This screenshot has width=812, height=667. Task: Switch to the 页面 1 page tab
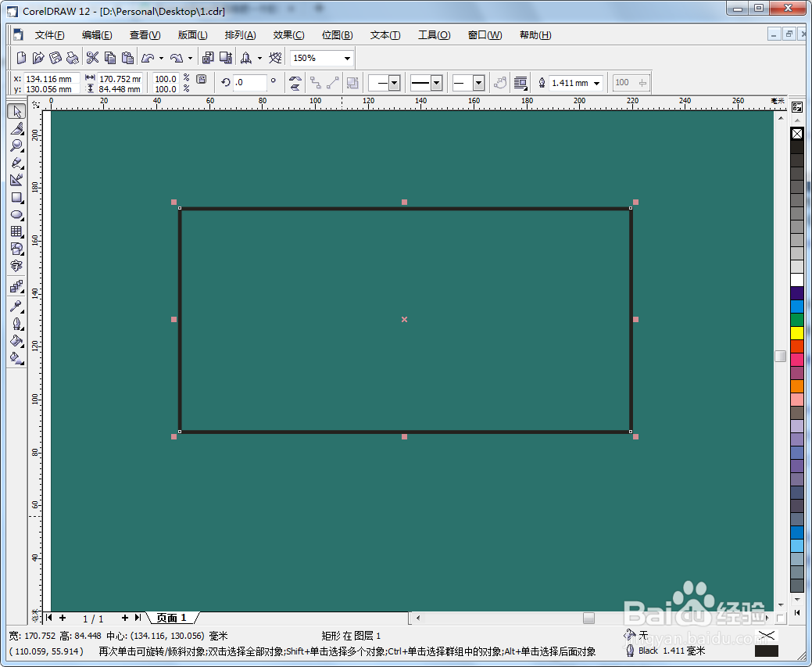click(171, 618)
